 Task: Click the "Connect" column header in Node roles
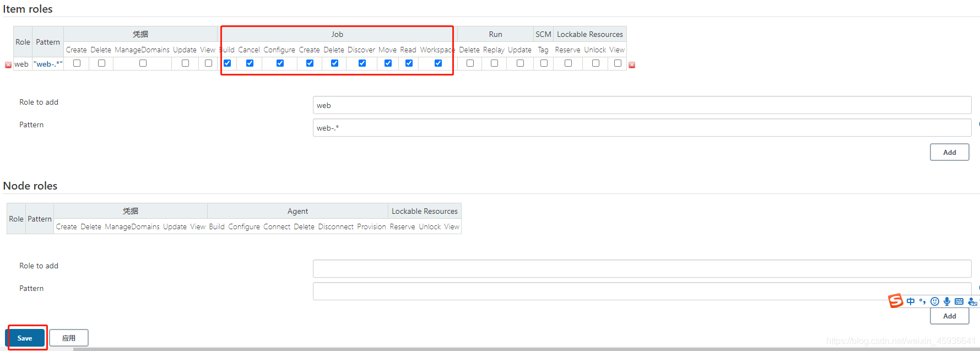point(277,226)
